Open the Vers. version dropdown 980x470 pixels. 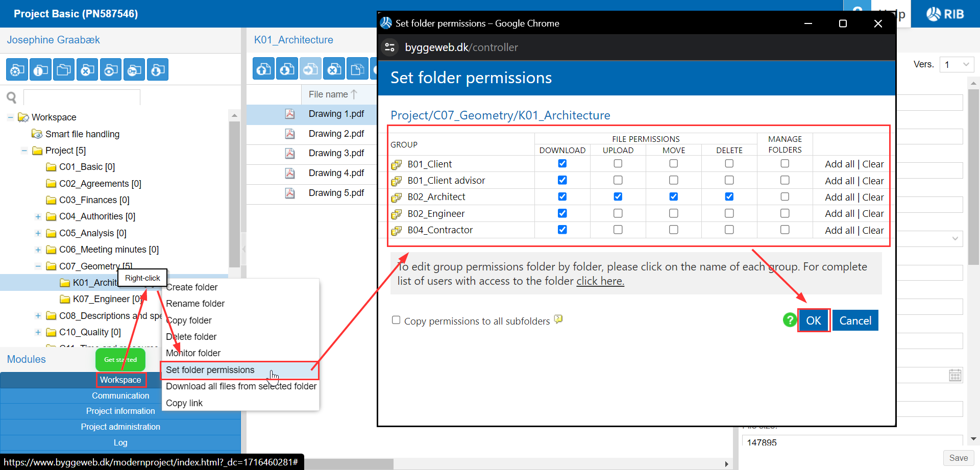click(957, 64)
